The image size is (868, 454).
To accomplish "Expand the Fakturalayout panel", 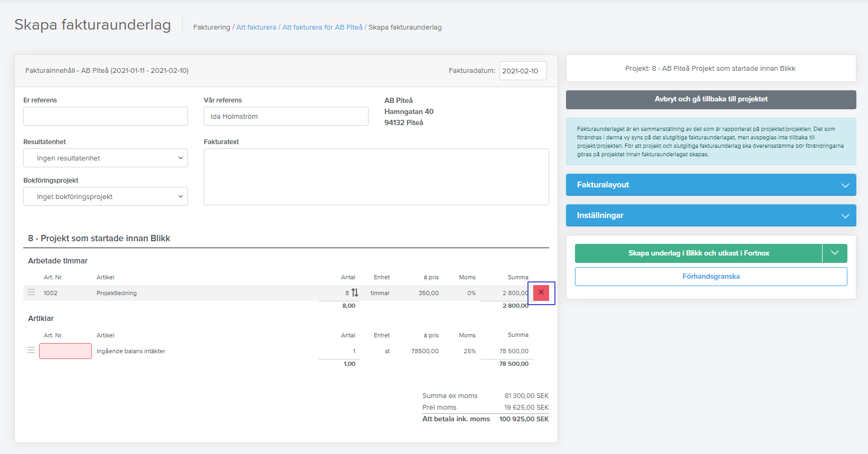I will point(711,185).
